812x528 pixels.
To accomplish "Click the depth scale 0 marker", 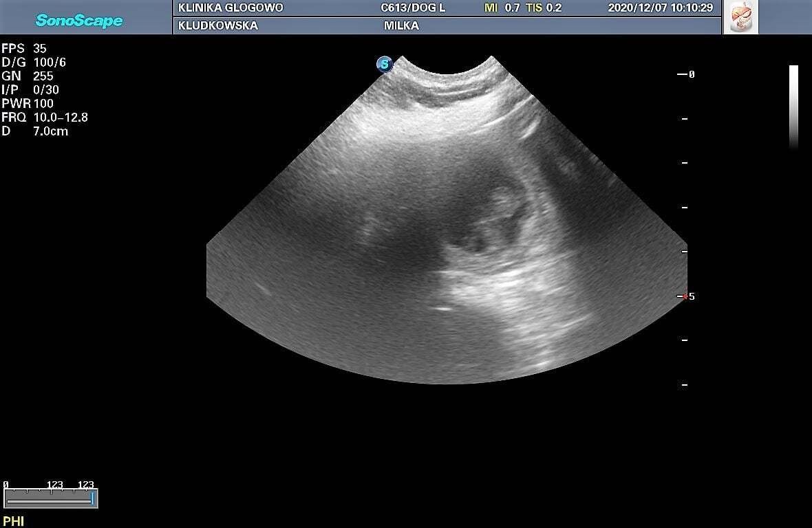I will click(686, 74).
